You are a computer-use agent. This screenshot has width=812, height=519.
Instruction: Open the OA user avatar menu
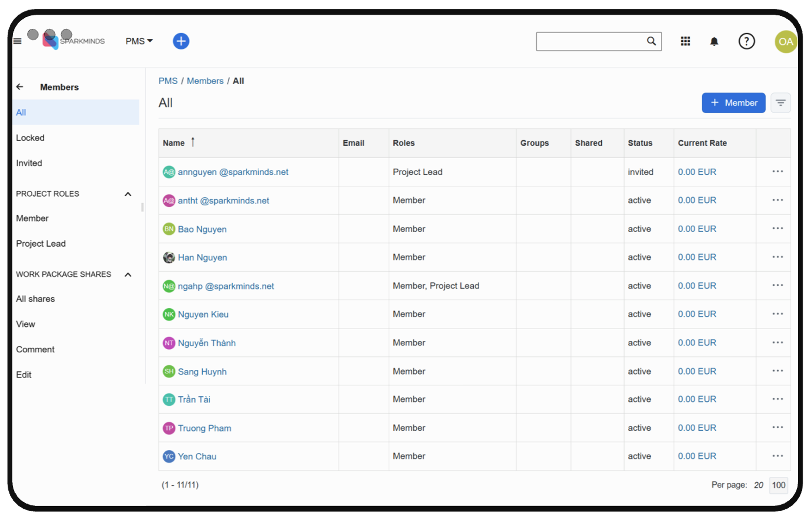pyautogui.click(x=785, y=41)
